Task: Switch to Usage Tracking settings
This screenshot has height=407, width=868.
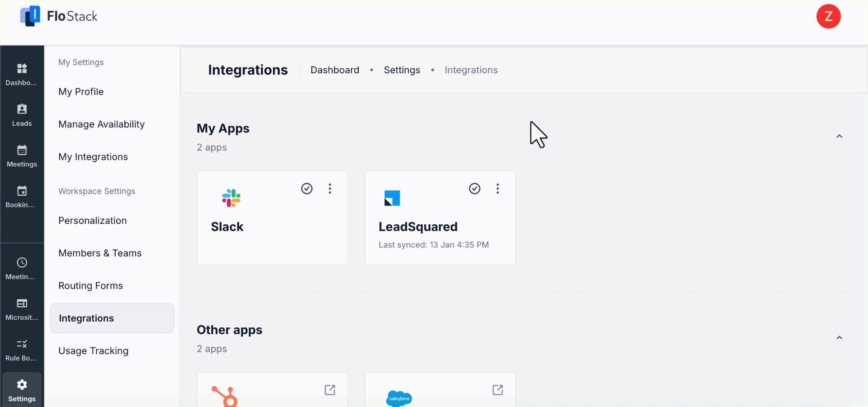Action: pyautogui.click(x=94, y=351)
